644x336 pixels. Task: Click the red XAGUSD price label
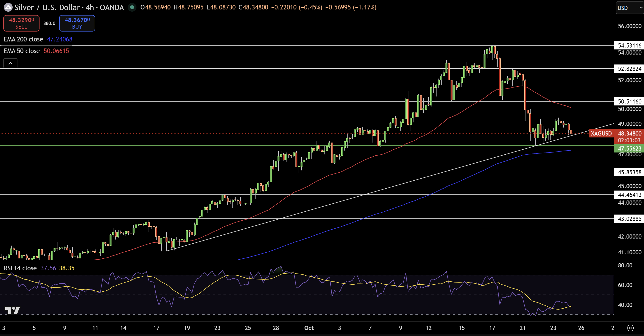[601, 134]
